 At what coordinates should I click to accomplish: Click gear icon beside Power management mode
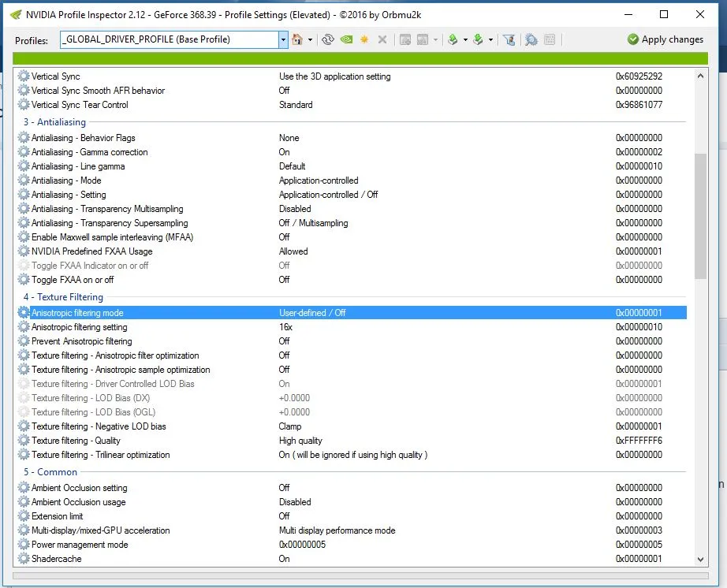click(24, 545)
